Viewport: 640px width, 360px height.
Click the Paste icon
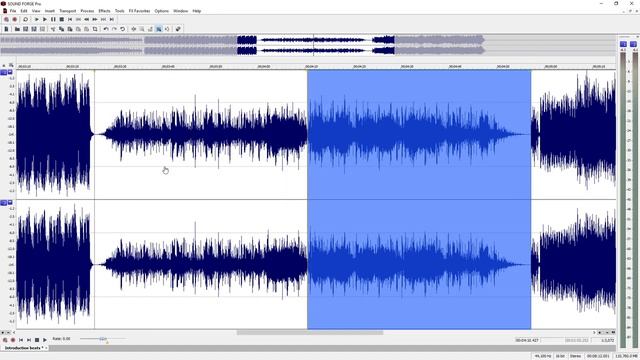pos(70,29)
